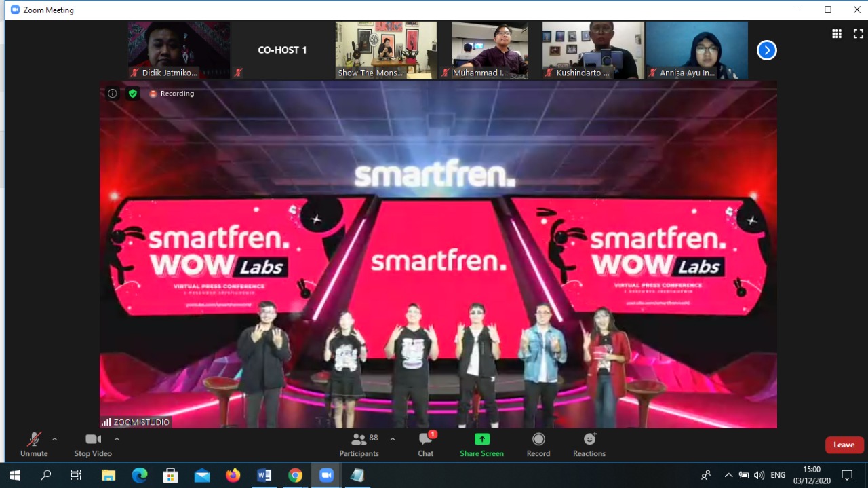Click muted mic icon on Annisa Ayu
Viewport: 868px width, 488px height.
[x=652, y=73]
